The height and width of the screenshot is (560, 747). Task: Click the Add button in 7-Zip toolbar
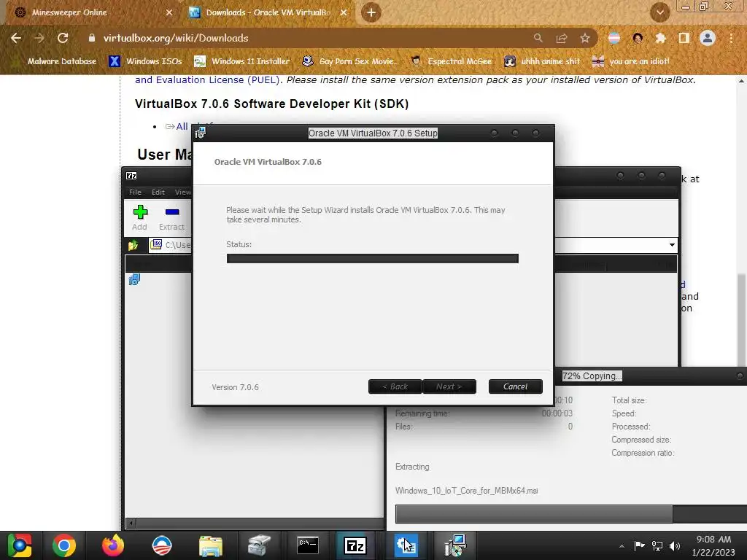point(139,217)
